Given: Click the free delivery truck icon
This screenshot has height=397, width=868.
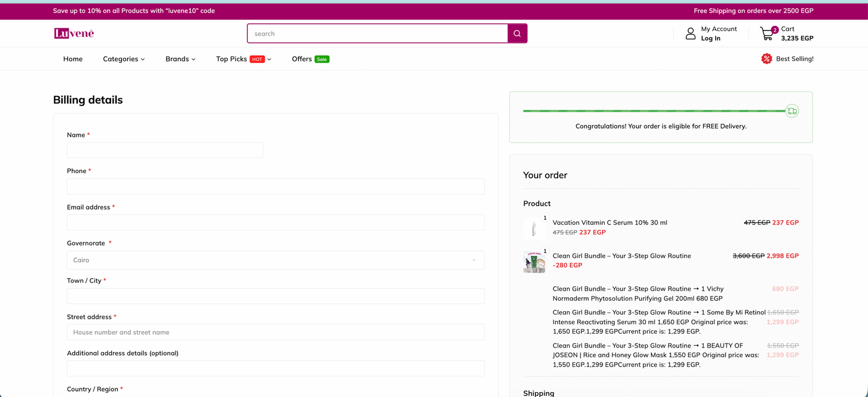Looking at the screenshot, I should [x=792, y=111].
